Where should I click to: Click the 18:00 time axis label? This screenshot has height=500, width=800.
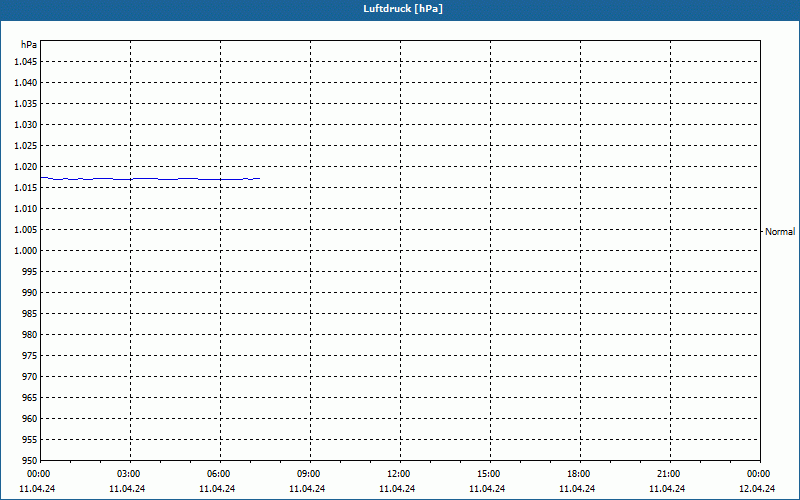(580, 474)
